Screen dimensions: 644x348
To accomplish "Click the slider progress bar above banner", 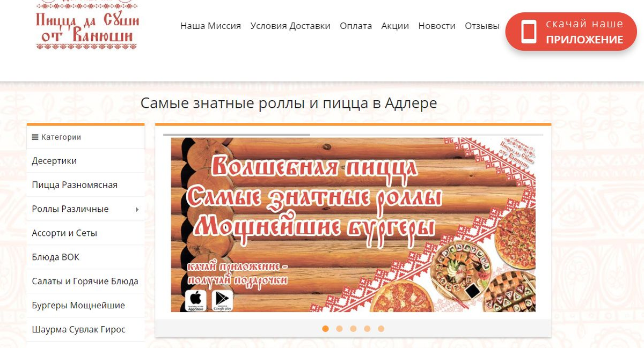I will click(353, 135).
